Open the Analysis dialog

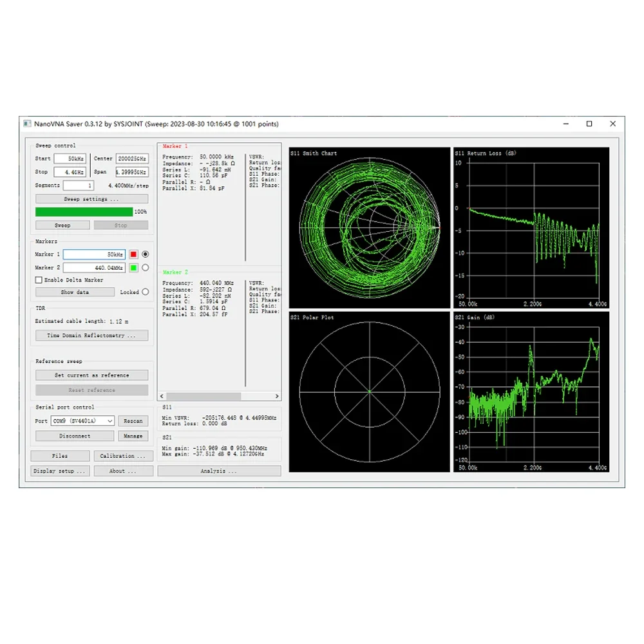click(x=219, y=471)
